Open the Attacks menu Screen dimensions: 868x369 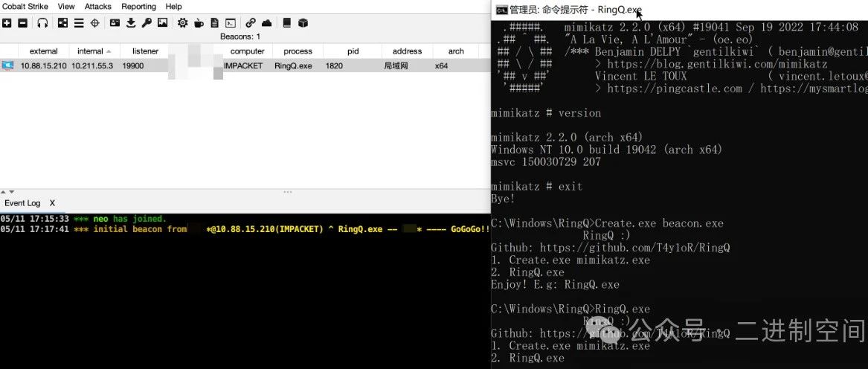point(98,7)
